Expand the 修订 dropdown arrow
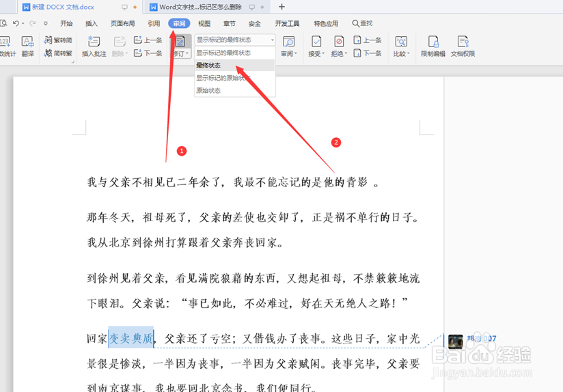This screenshot has width=563, height=392. pyautogui.click(x=187, y=54)
